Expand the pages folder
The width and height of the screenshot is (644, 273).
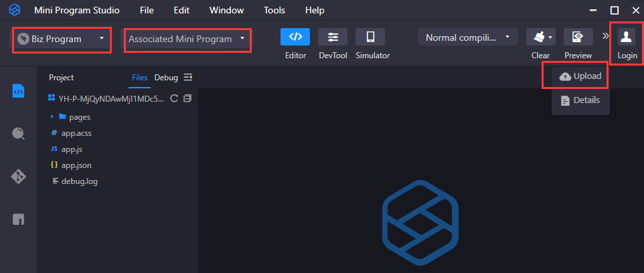52,117
